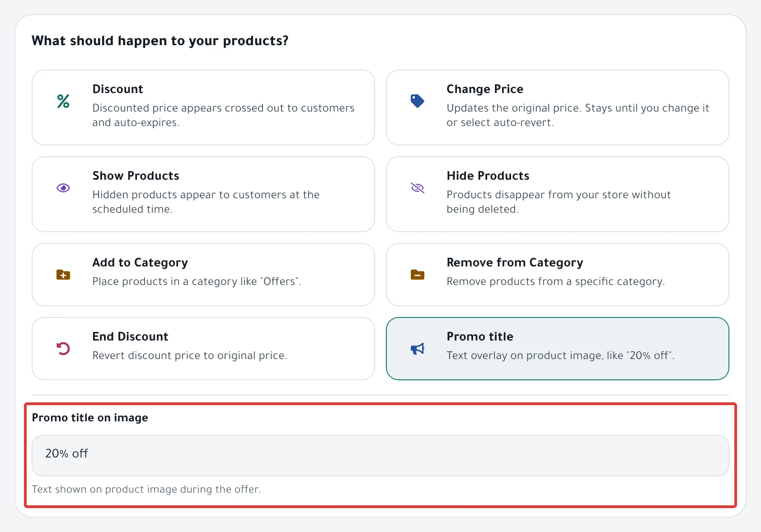Click the blue price tag icon
This screenshot has height=532, width=761.
(417, 101)
